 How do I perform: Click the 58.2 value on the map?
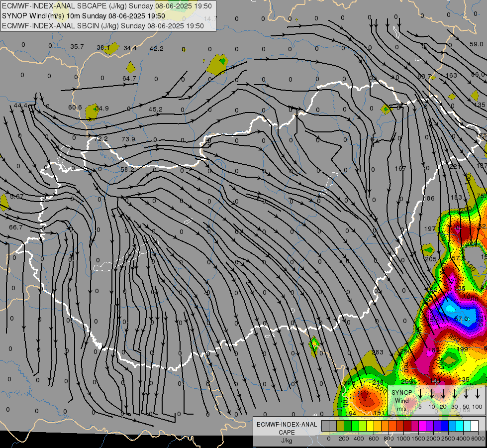127,169
